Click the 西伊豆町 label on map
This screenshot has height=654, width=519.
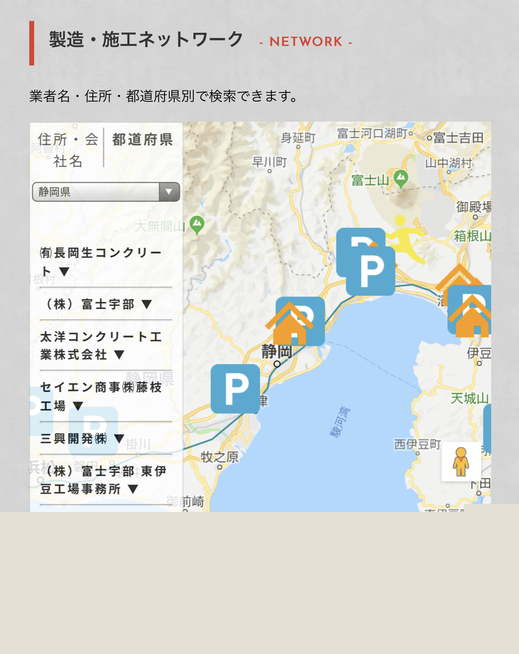click(x=418, y=444)
